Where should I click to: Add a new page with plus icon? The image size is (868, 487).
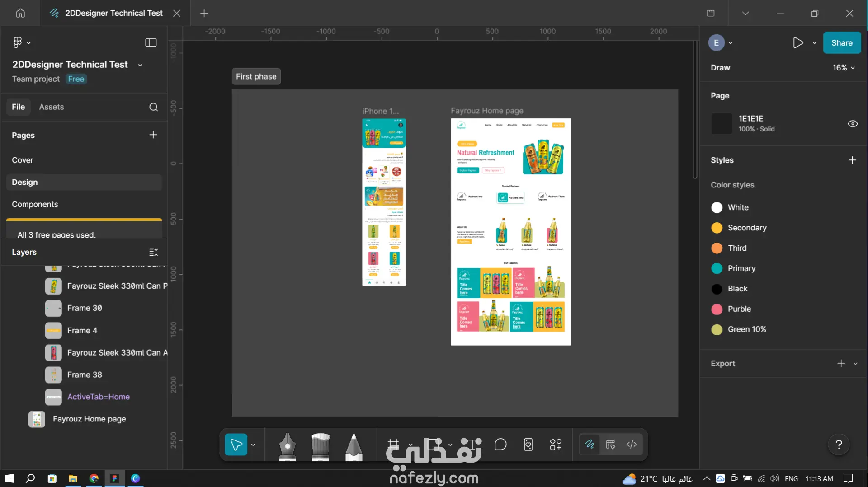(153, 135)
